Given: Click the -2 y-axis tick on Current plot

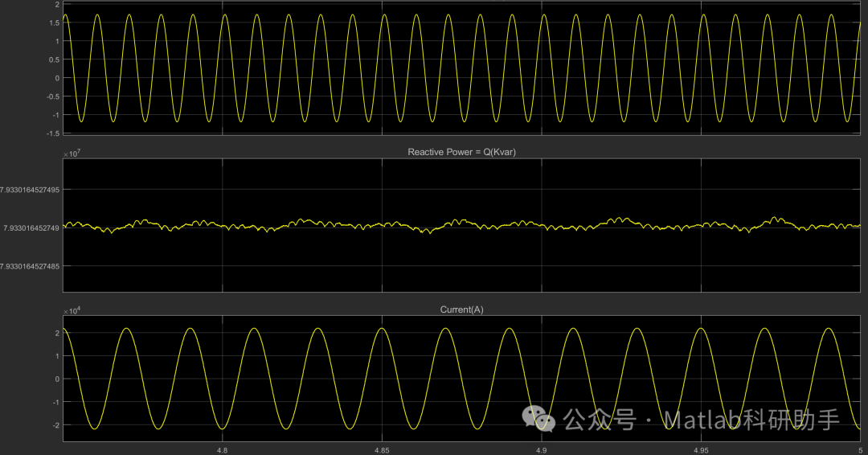Looking at the screenshot, I should (56, 425).
